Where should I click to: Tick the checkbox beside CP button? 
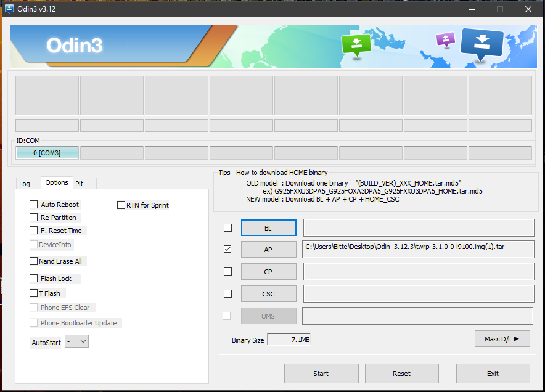click(x=227, y=271)
